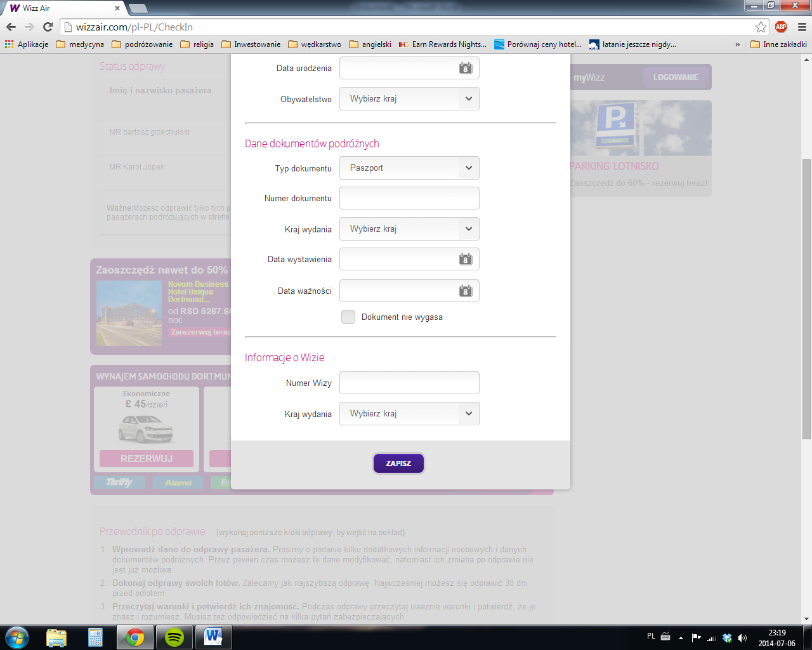812x650 pixels.
Task: Click the Numer dokumentu input field
Action: click(x=409, y=198)
